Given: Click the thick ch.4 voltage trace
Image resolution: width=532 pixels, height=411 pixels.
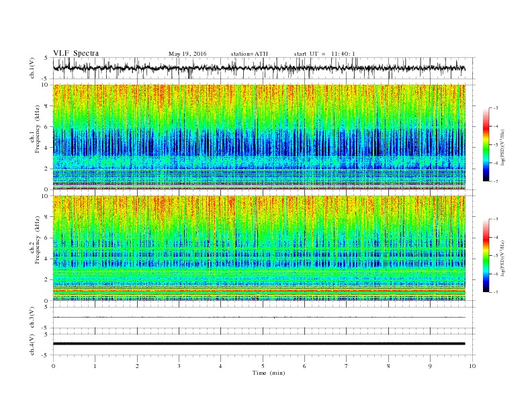Looking at the screenshot, I should point(259,344).
